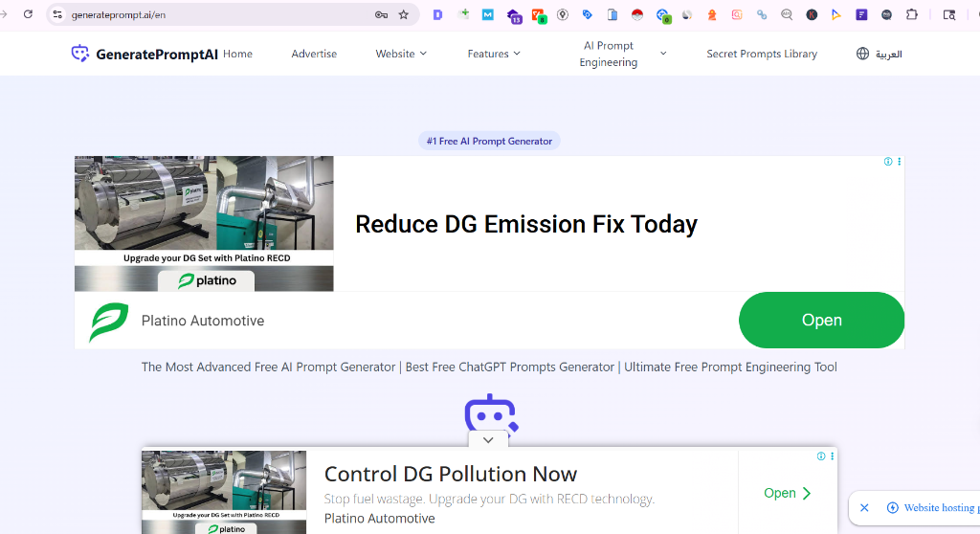
Task: Open the Advertise page
Action: pos(314,54)
